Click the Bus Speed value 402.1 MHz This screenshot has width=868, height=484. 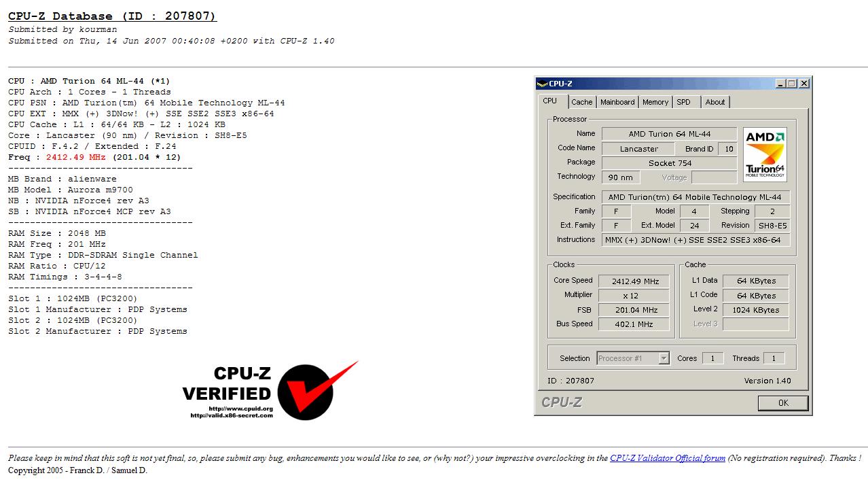[633, 324]
